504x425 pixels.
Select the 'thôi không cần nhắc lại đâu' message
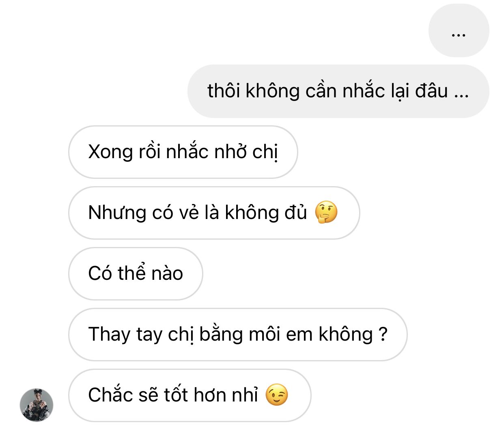[338, 91]
